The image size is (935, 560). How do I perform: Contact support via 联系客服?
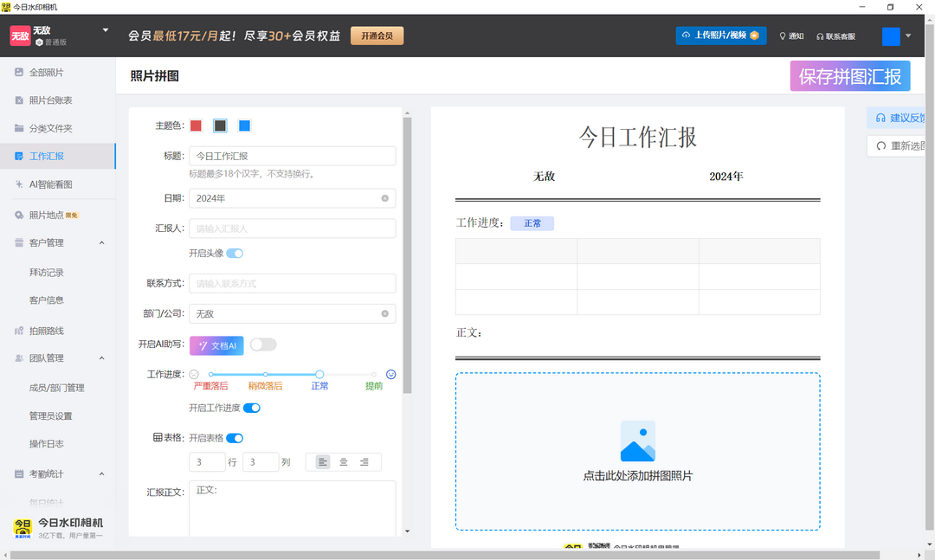pyautogui.click(x=835, y=36)
